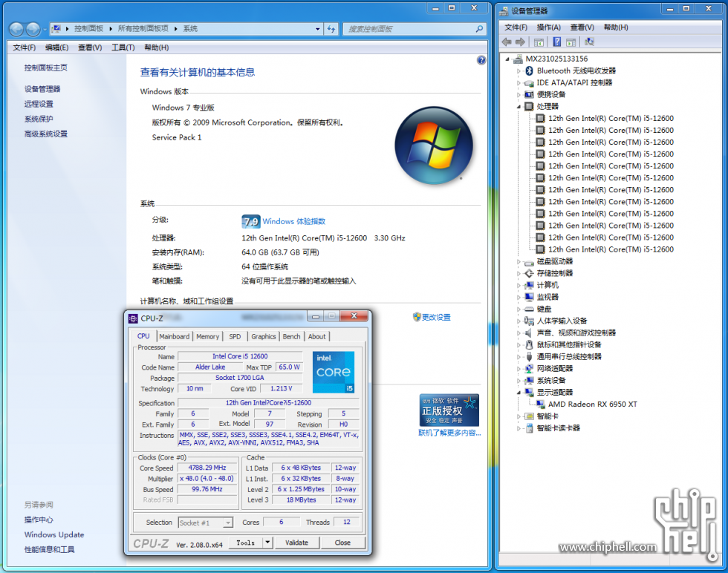Image resolution: width=728 pixels, height=573 pixels.
Task: Click the forward arrow in Device Manager toolbar
Action: tap(521, 42)
